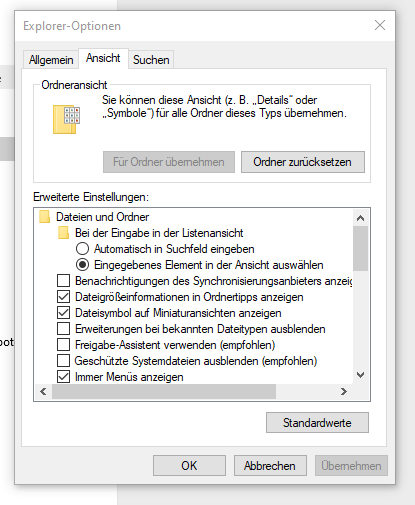This screenshot has width=415, height=505.
Task: Click the Dateien und Ordner folder icon
Action: [x=44, y=217]
